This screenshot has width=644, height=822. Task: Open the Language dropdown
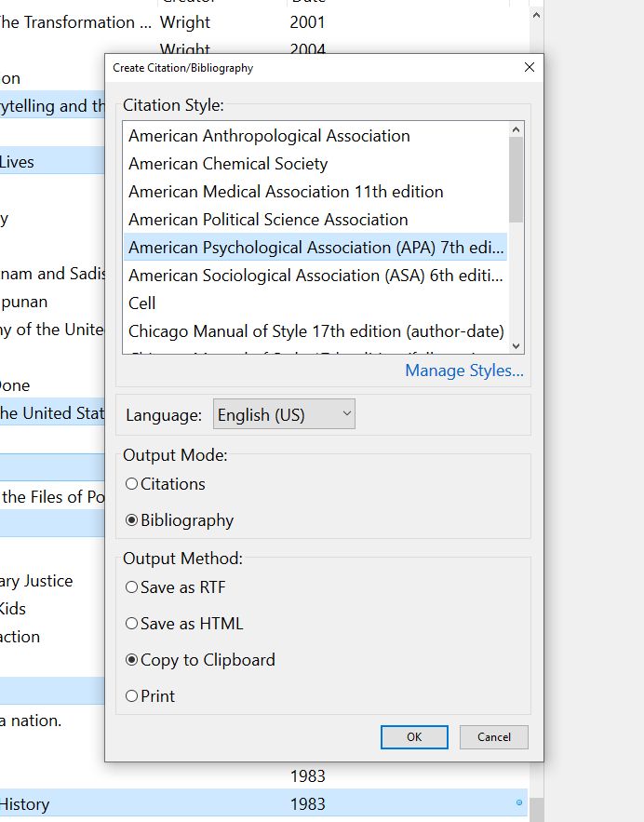pos(284,414)
